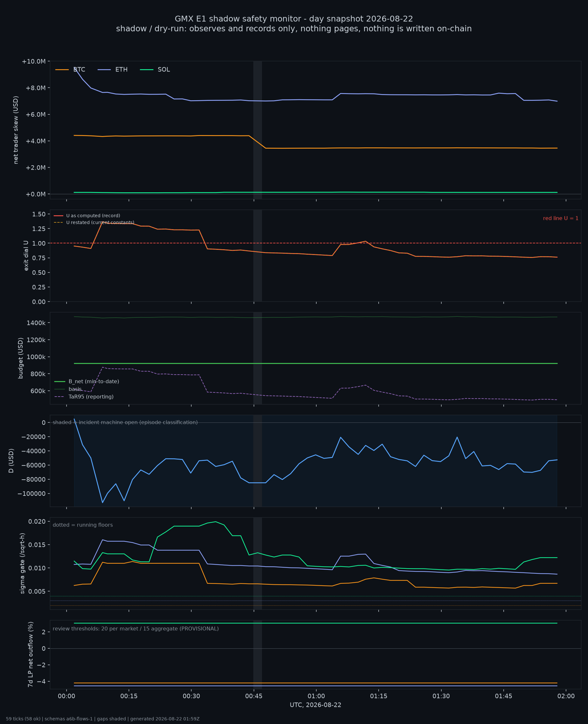Image resolution: width=588 pixels, height=724 pixels.
Task: Select the SOL legend entry
Action: click(155, 69)
